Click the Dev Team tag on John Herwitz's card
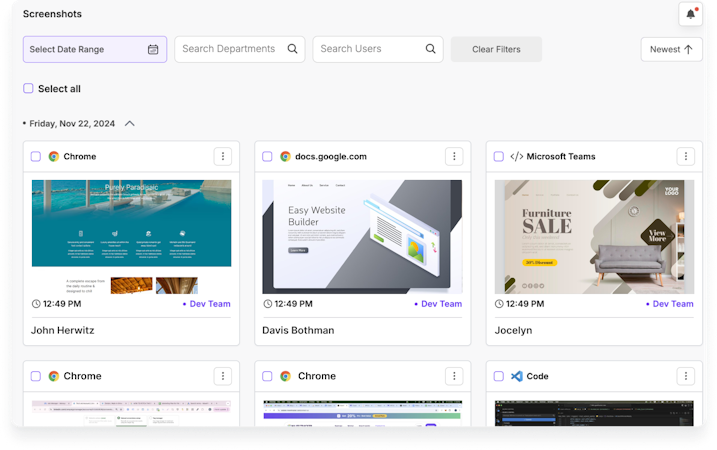 [207, 304]
